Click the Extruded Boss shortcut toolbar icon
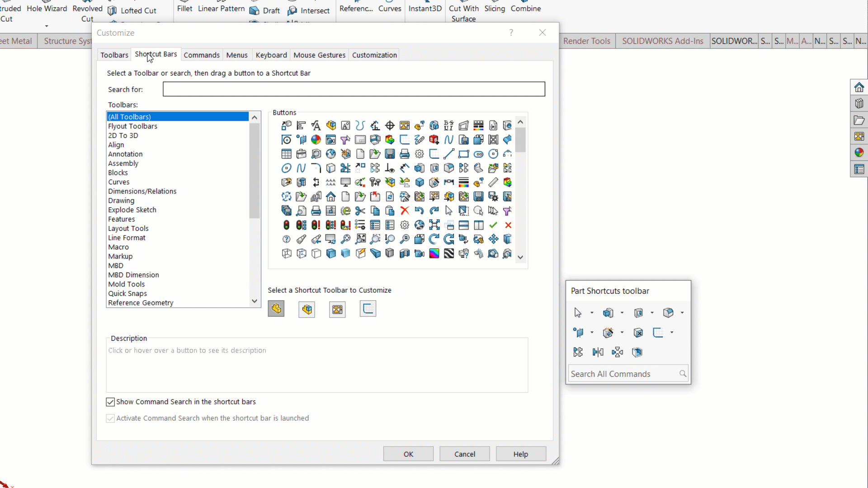This screenshot has height=488, width=868. click(608, 313)
